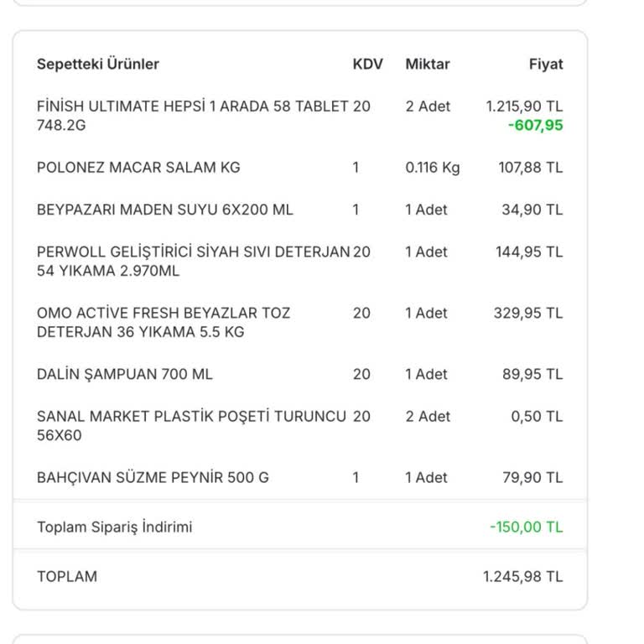Click the 'Fiyat' column header
Image resolution: width=644 pixels, height=644 pixels.
tap(546, 64)
